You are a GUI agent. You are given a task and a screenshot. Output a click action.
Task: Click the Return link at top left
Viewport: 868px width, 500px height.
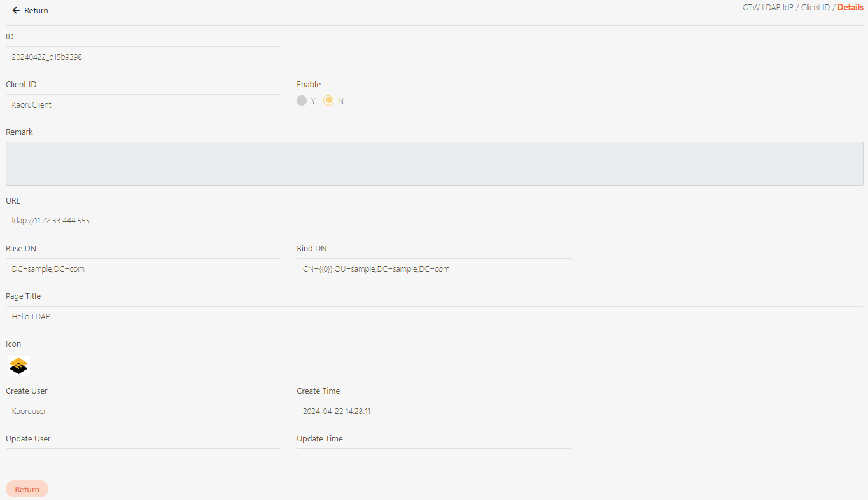(36, 11)
